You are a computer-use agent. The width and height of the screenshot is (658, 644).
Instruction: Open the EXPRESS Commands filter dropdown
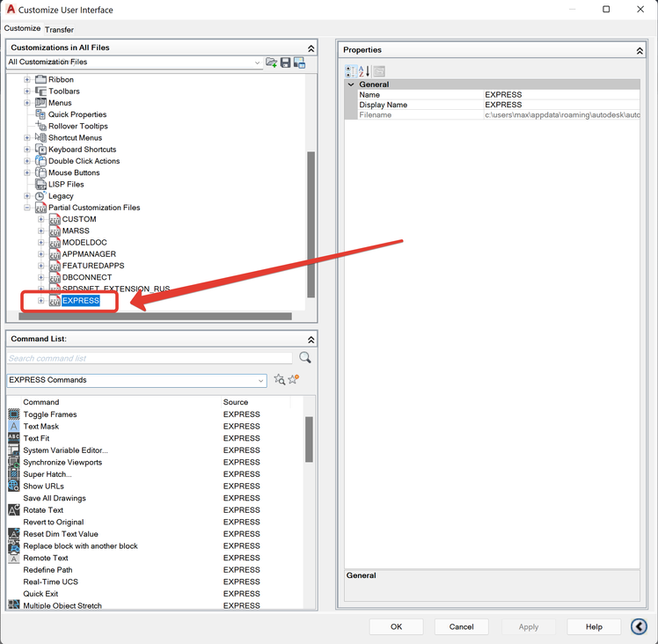pos(260,380)
